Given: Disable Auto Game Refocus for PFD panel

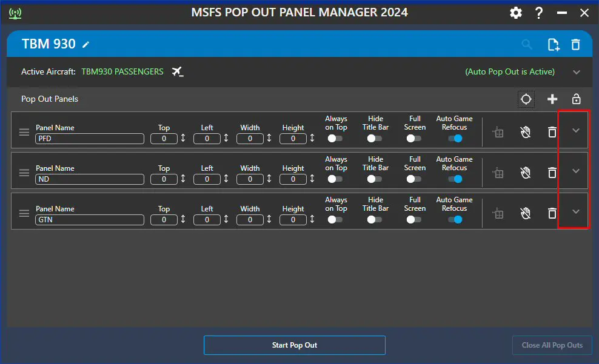Looking at the screenshot, I should (x=455, y=139).
